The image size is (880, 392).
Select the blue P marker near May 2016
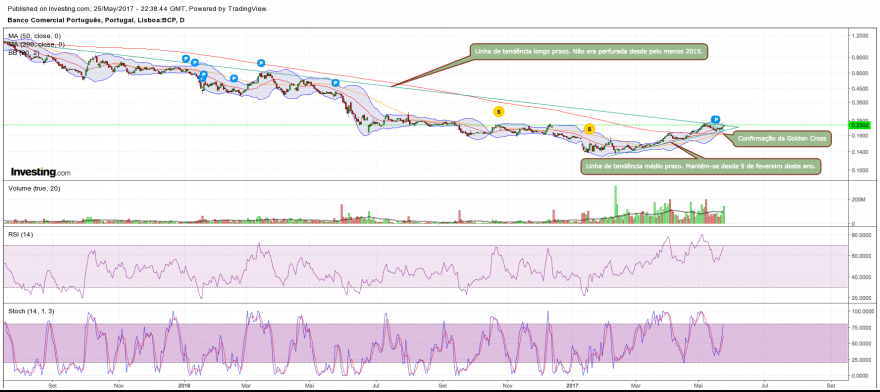tap(335, 83)
